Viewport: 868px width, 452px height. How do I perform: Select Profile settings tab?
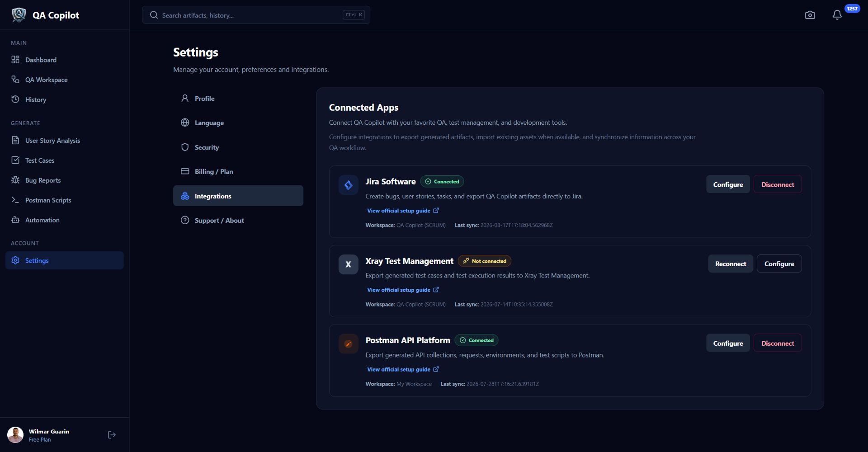(x=238, y=98)
